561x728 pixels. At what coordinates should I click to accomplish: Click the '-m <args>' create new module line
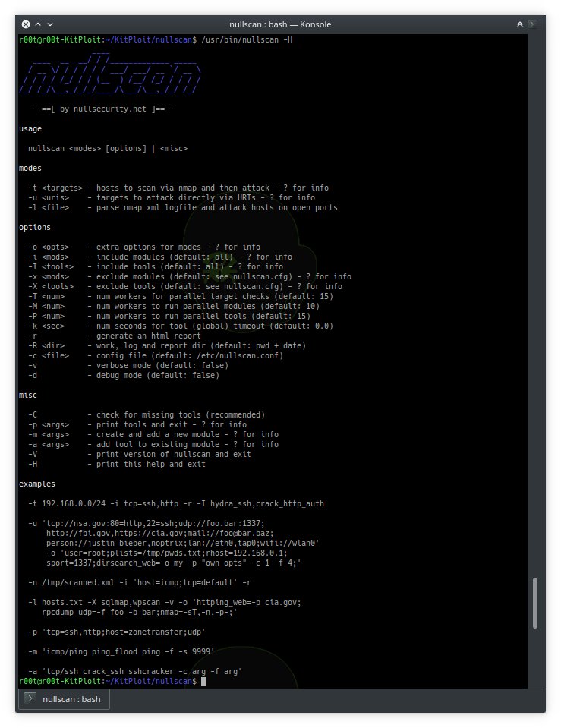click(153, 434)
